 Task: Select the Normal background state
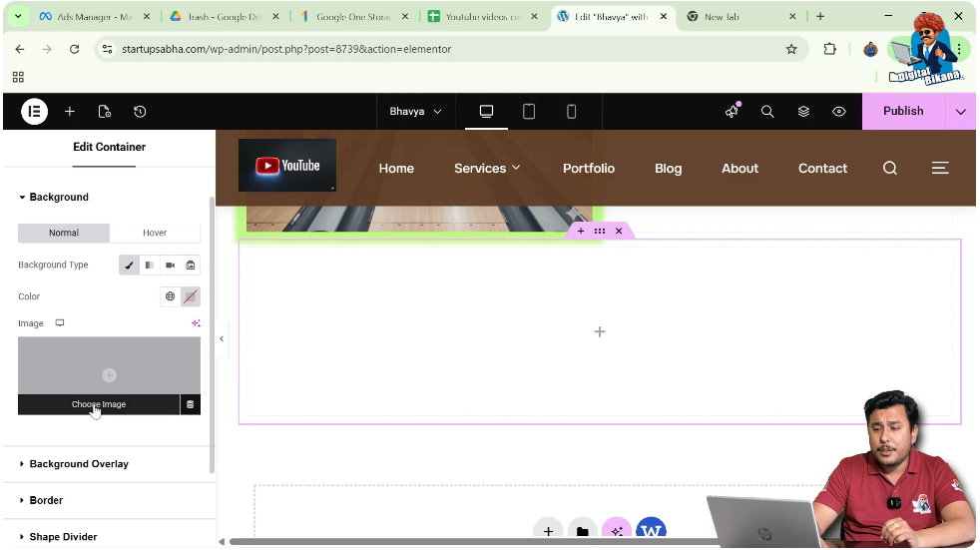point(64,233)
